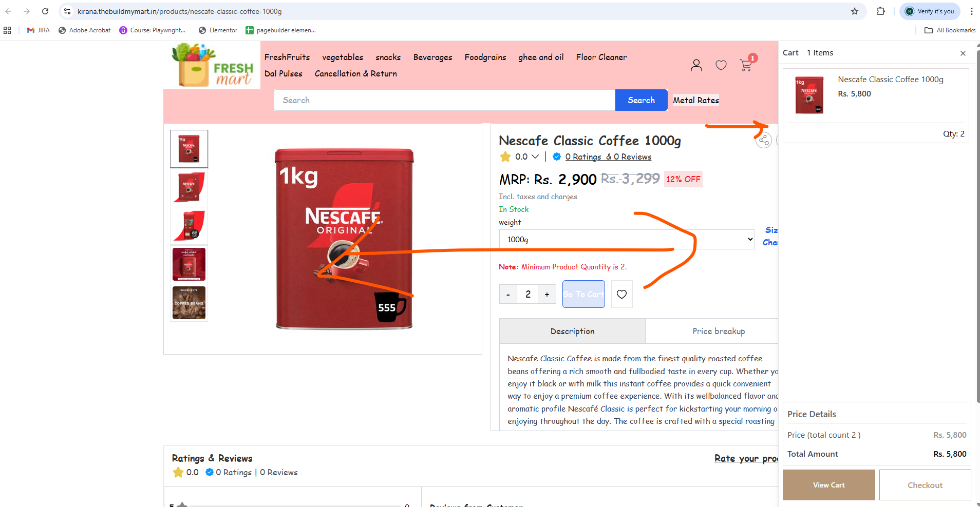This screenshot has height=507, width=980.
Task: Open 0 Ratings & 0 Reviews link
Action: 608,157
